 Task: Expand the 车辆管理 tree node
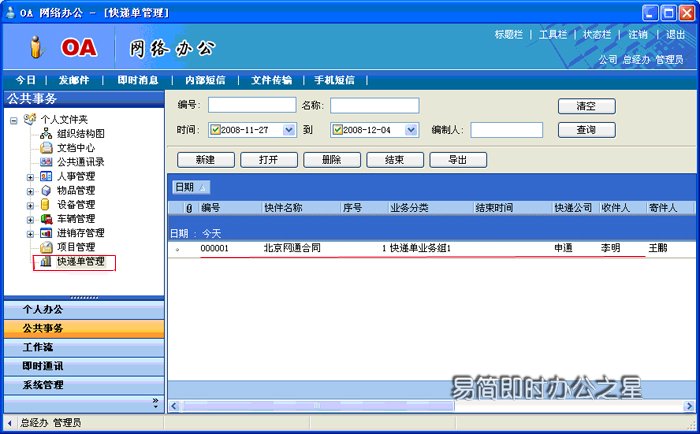click(x=30, y=220)
